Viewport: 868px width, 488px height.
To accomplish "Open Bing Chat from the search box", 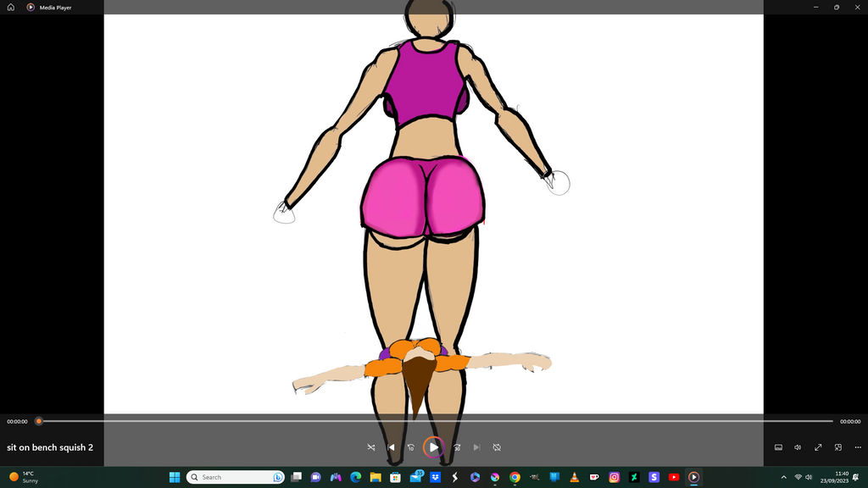I will point(277,477).
